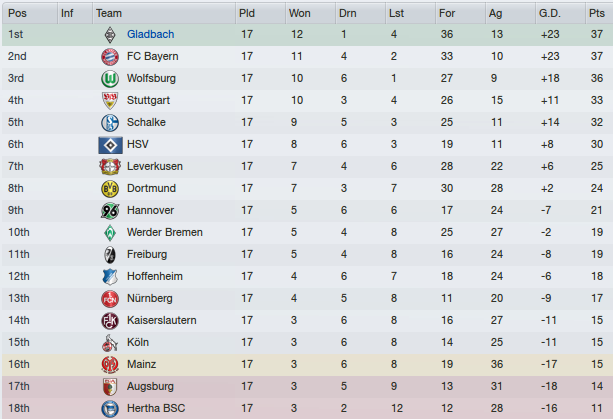613x419 pixels.
Task: Select the Wolfsburg green W badge
Action: pyautogui.click(x=110, y=79)
